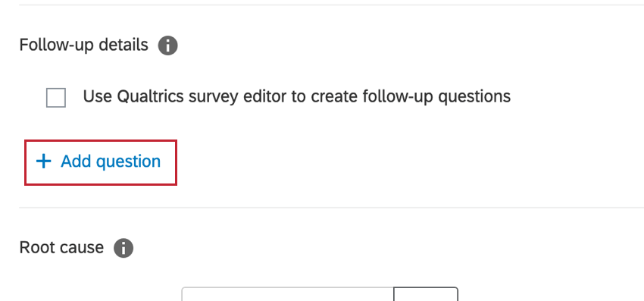Enable the Use Qualtrics survey editor checkbox
The width and height of the screenshot is (644, 301).
[56, 98]
